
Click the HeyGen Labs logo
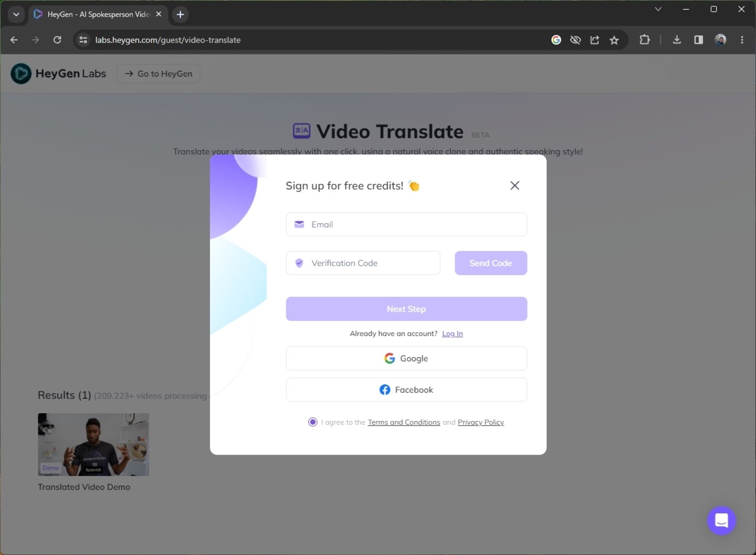58,74
